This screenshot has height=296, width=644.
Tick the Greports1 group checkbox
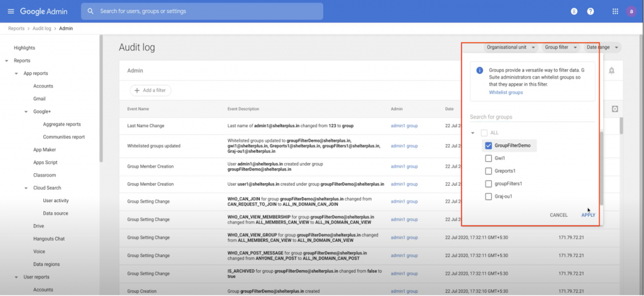click(x=488, y=171)
